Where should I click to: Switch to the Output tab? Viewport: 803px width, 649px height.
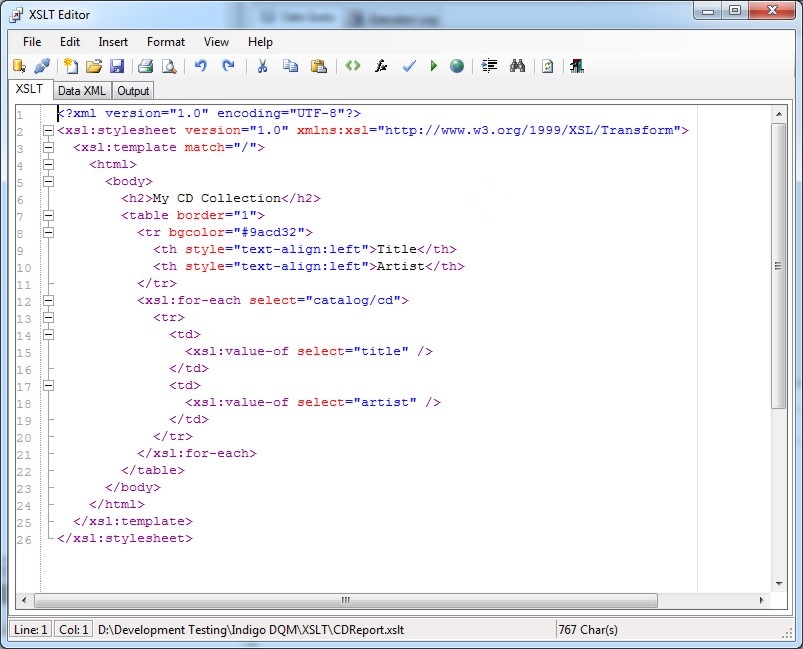point(133,90)
